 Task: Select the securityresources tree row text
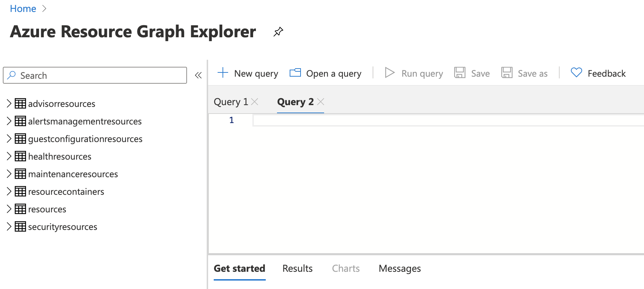(x=63, y=227)
